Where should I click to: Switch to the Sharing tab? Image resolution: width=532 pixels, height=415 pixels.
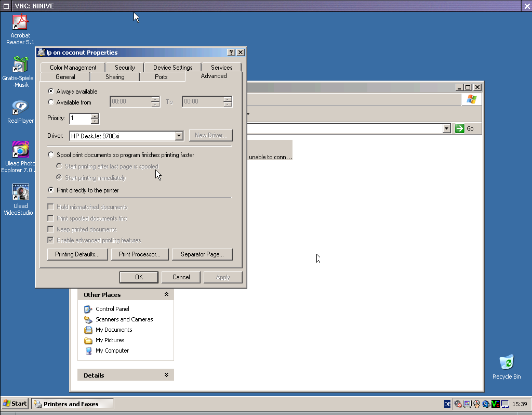click(x=115, y=77)
